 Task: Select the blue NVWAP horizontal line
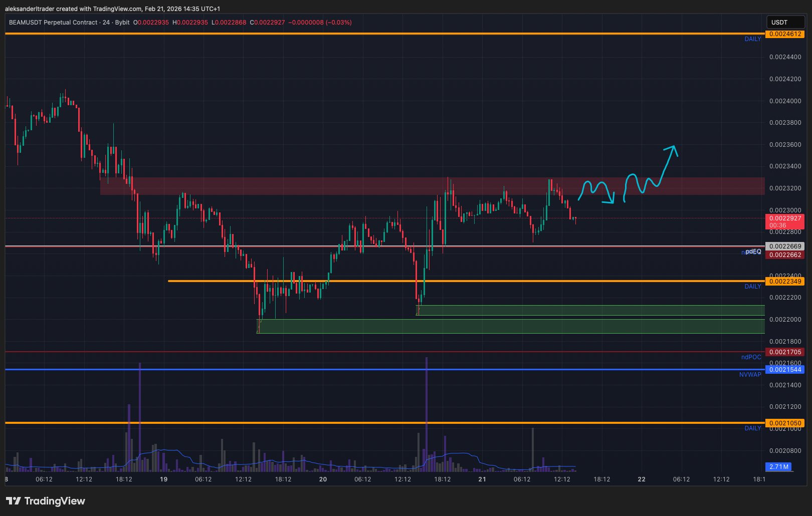[x=385, y=370]
